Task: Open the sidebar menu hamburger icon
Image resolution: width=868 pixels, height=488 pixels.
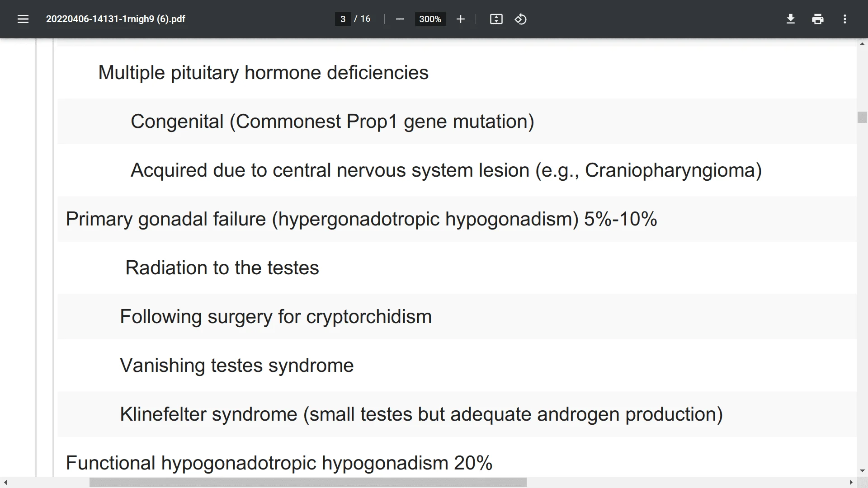Action: tap(23, 19)
